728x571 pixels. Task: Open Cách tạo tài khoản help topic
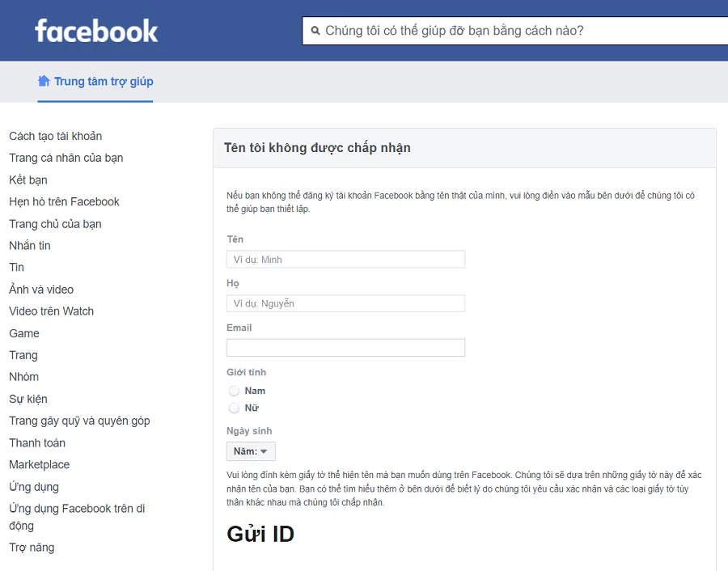[55, 136]
